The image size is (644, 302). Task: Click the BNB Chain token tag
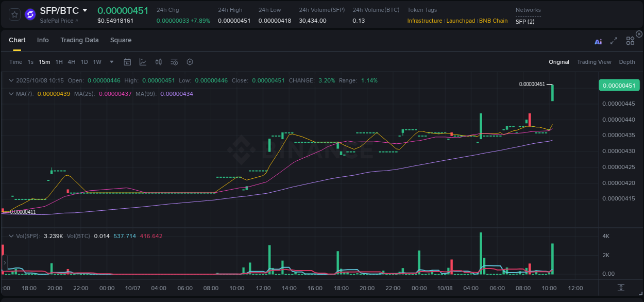(x=493, y=21)
